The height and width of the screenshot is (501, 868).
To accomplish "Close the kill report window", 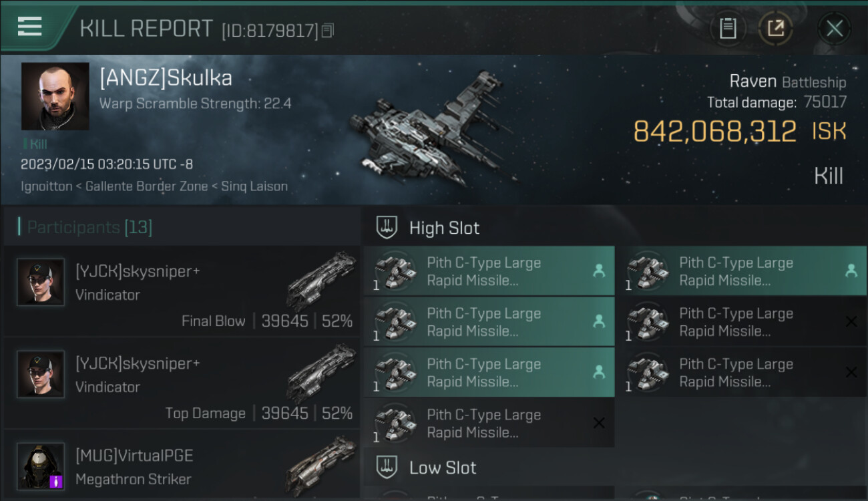I will point(834,29).
